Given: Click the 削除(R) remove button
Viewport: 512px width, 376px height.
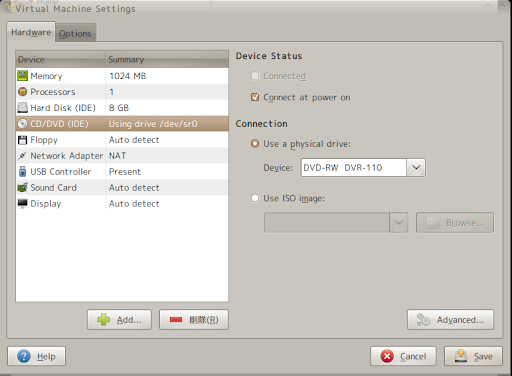Looking at the screenshot, I should coord(194,320).
